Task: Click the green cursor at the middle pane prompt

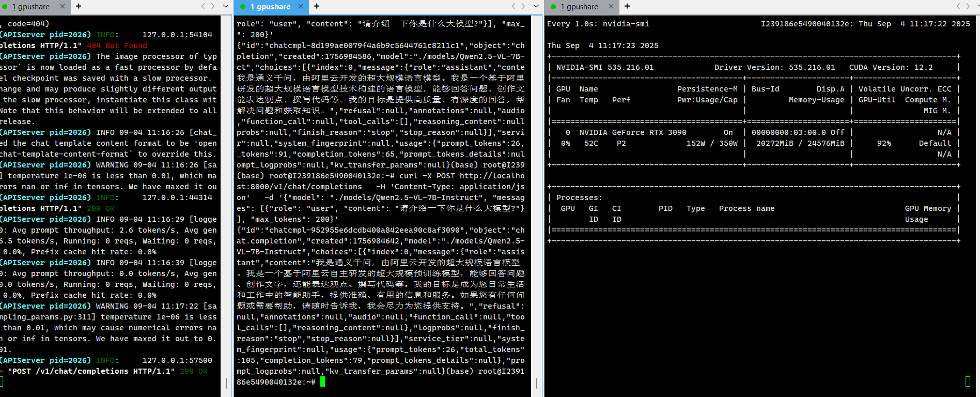Action: click(322, 381)
